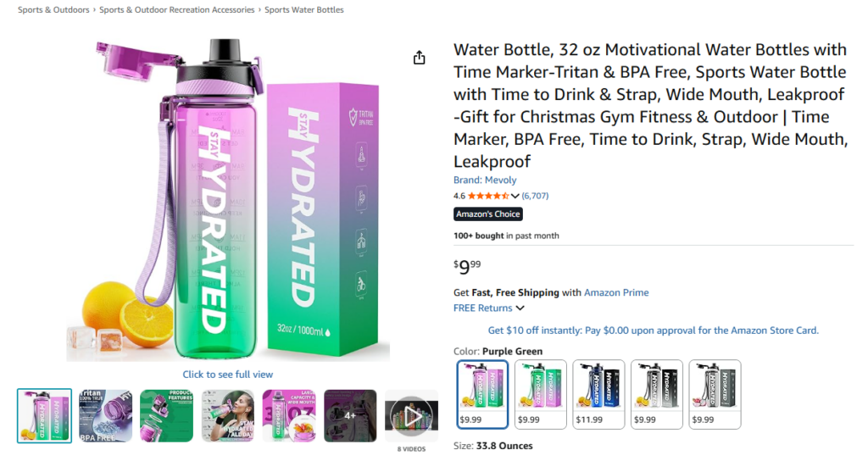The width and height of the screenshot is (868, 461).
Task: View the large capacity 32oz thumbnail
Action: pyautogui.click(x=289, y=415)
